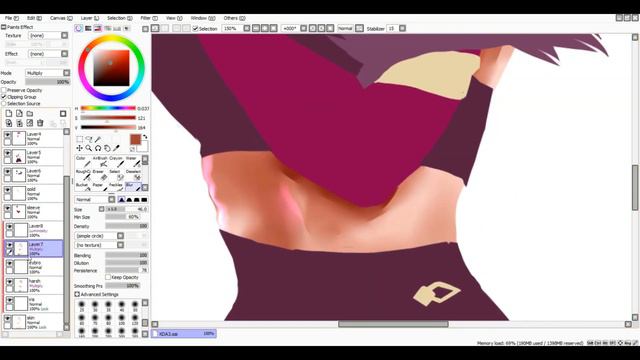Open the Canvas menu
The width and height of the screenshot is (640, 360).
point(61,18)
